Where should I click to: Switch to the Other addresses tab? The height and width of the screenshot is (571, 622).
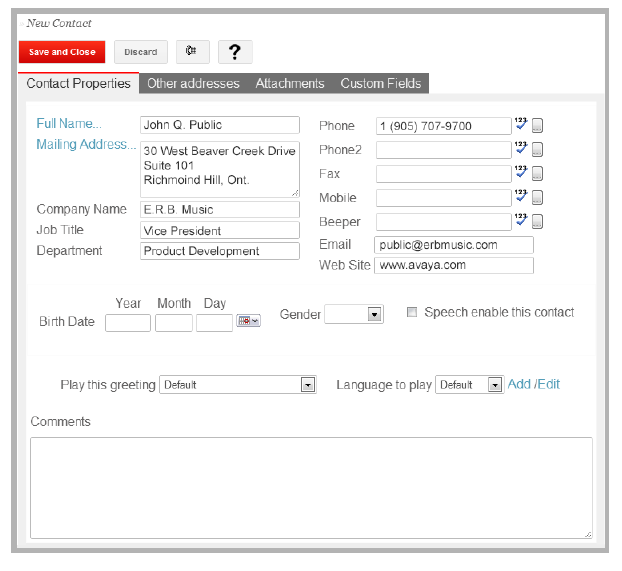(x=193, y=84)
